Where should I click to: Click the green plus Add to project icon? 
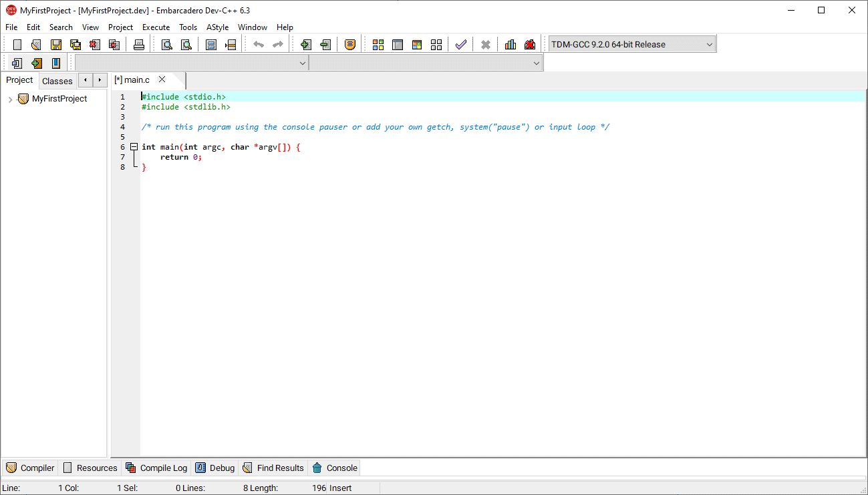click(306, 45)
